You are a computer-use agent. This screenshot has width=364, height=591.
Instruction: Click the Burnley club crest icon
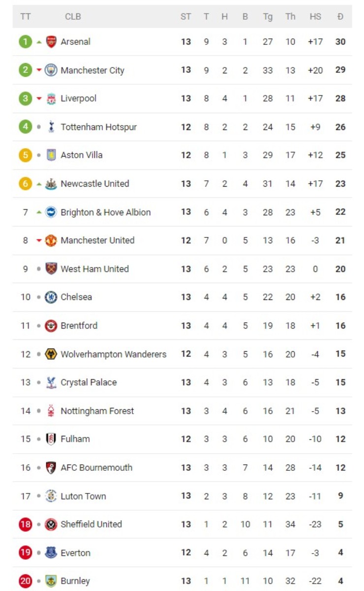pos(51,581)
